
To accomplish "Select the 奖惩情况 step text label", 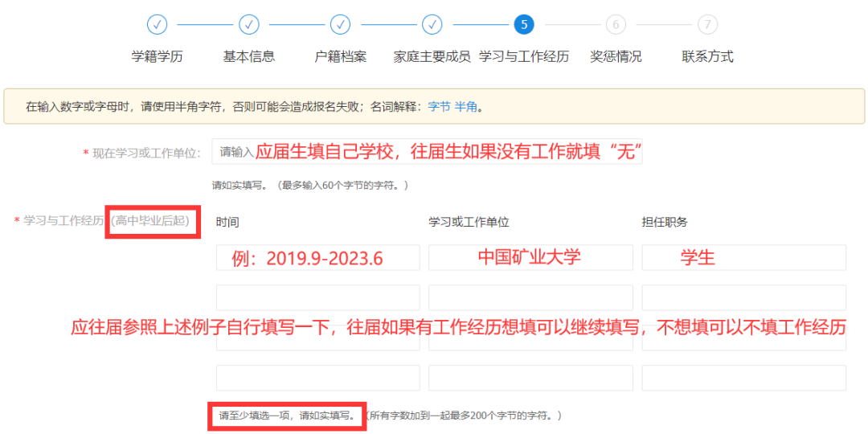I will click(x=616, y=57).
